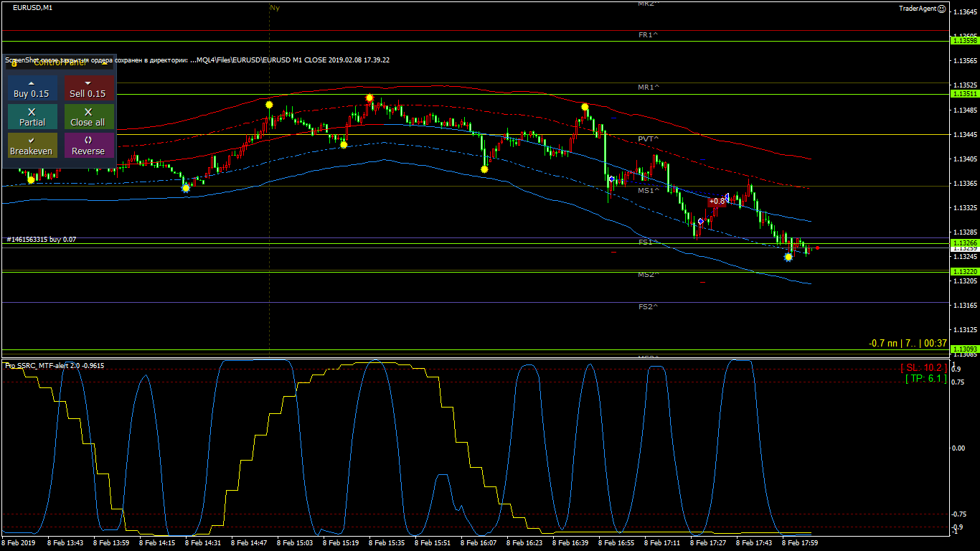Click the TP: 6.1 readout
The height and width of the screenshot is (551, 980).
coord(925,379)
